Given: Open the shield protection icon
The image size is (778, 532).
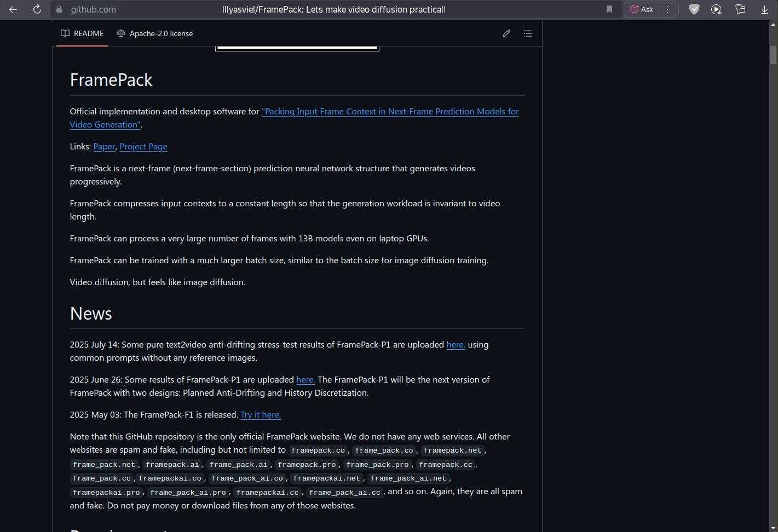Looking at the screenshot, I should [694, 9].
